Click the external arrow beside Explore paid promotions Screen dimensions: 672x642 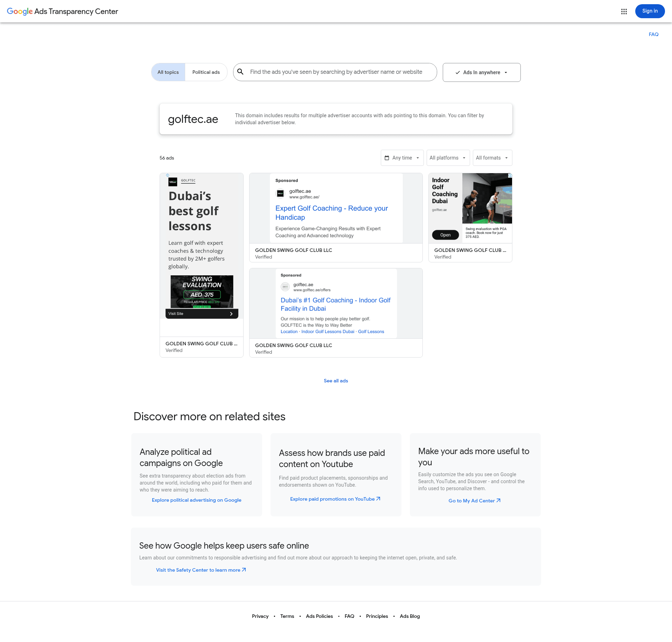[378, 499]
